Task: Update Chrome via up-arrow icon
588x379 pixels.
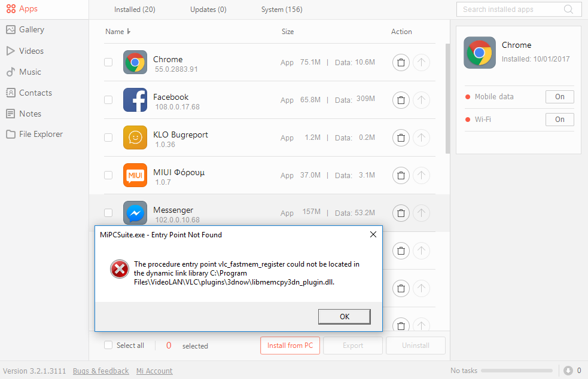Action: (x=422, y=62)
